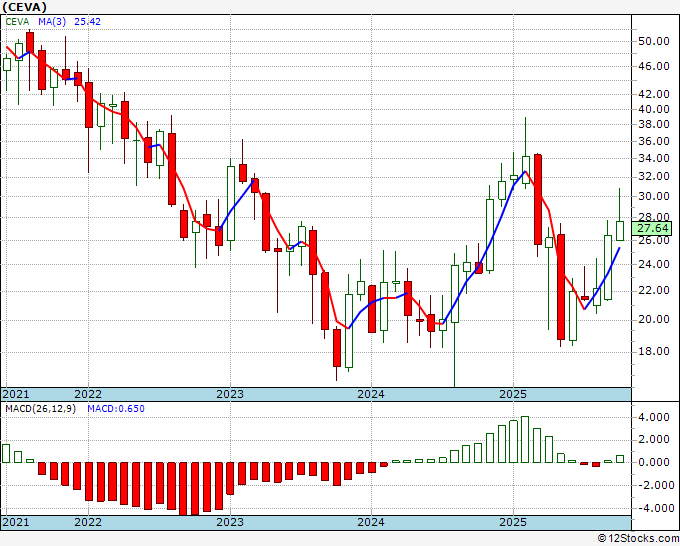Click the 46.00 price axis label
This screenshot has height=546, width=680.
(654, 66)
